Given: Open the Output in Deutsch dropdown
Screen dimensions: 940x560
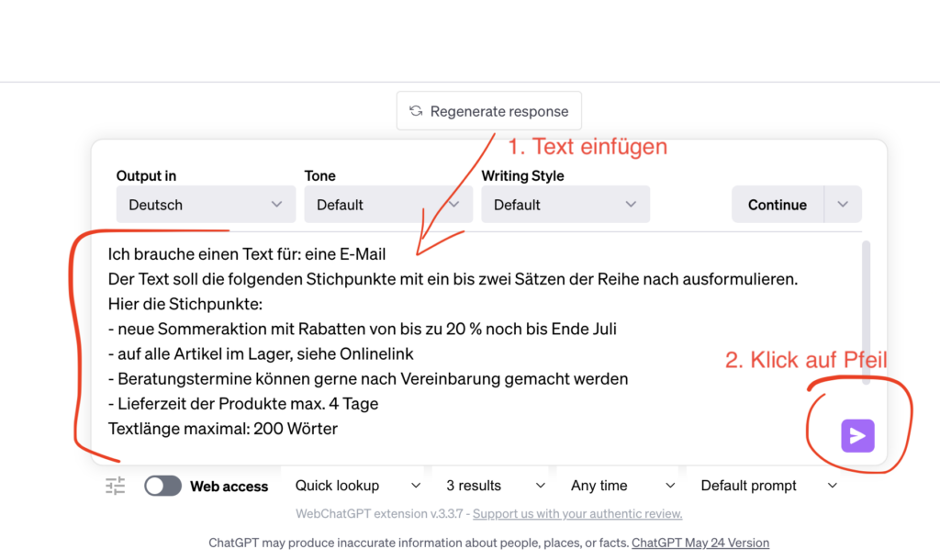Looking at the screenshot, I should click(x=206, y=205).
